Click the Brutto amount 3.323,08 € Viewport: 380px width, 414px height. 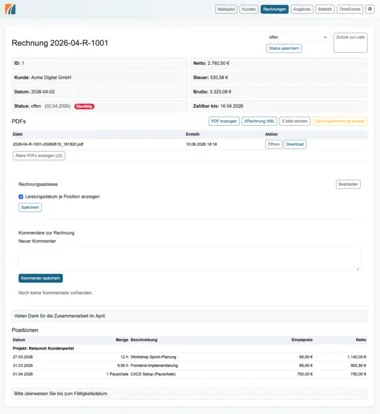tap(220, 92)
